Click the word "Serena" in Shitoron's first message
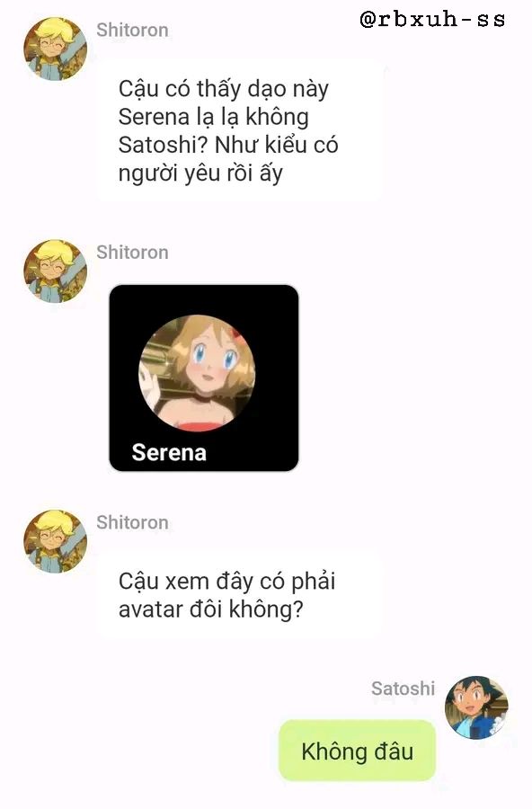Image resolution: width=532 pixels, height=809 pixels. click(x=154, y=117)
